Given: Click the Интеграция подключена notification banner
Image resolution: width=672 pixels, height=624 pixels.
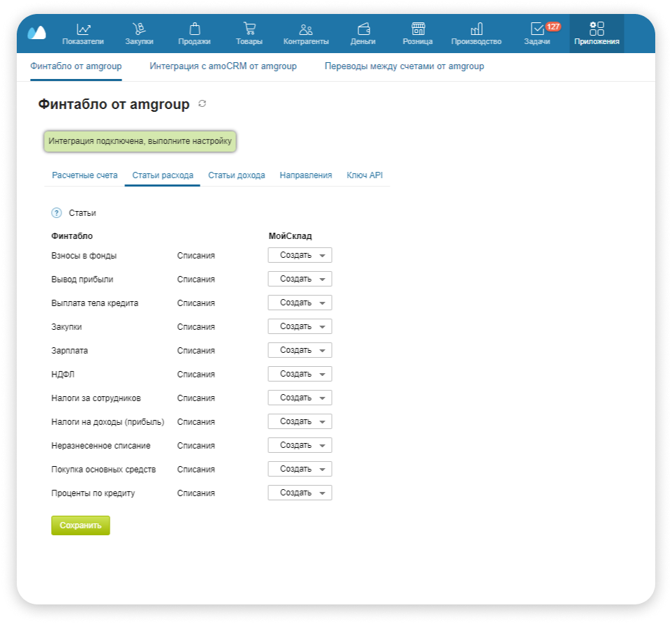Looking at the screenshot, I should coord(140,141).
